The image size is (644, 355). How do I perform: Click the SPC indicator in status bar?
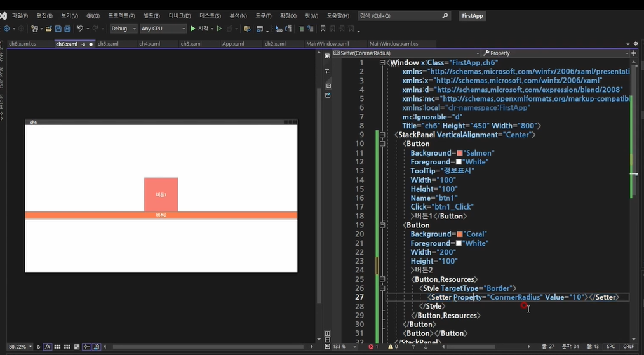pos(611,347)
